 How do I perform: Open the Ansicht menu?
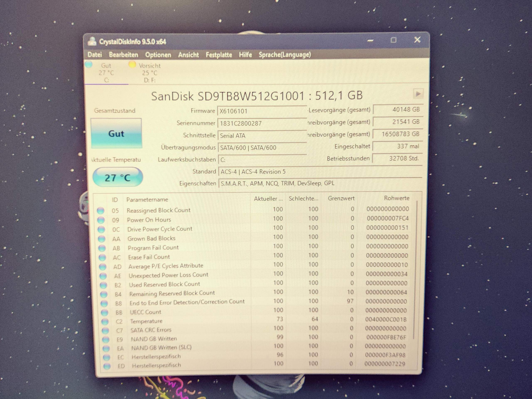click(x=188, y=55)
